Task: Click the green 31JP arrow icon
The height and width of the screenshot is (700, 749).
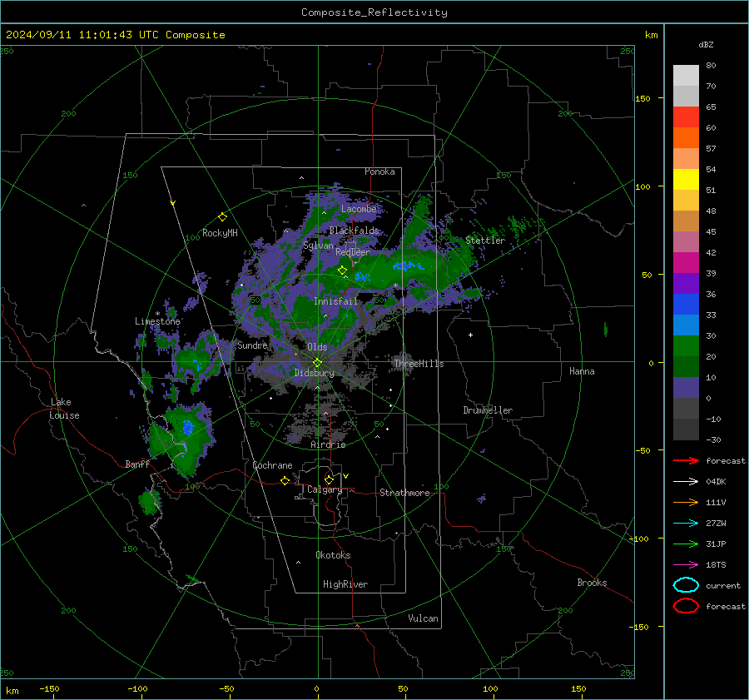Action: click(686, 544)
